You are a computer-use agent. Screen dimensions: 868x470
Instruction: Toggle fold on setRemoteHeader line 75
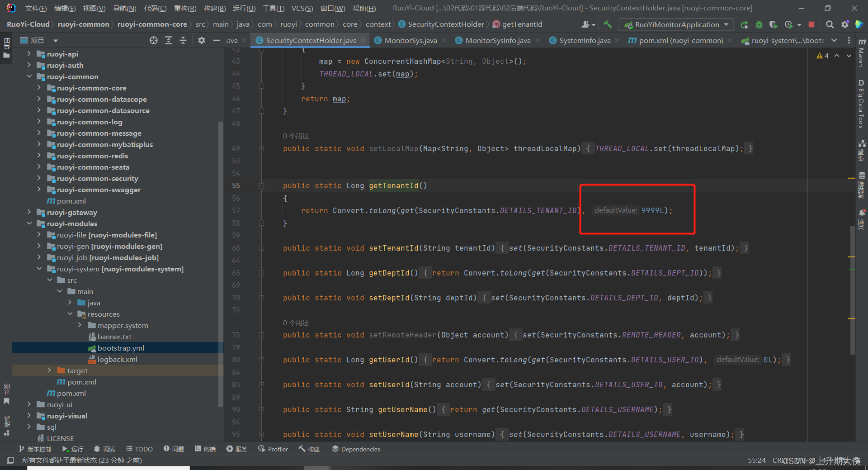tap(261, 335)
